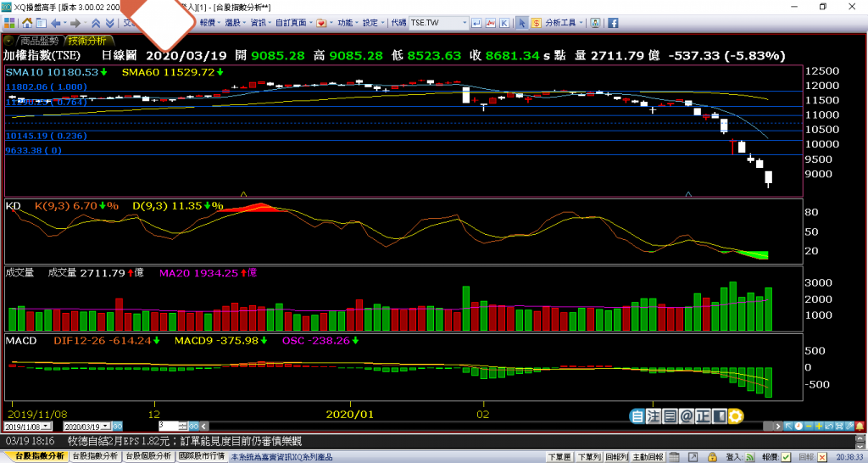The width and height of the screenshot is (868, 463).
Task: Click the 下單匣 button
Action: coord(558,456)
